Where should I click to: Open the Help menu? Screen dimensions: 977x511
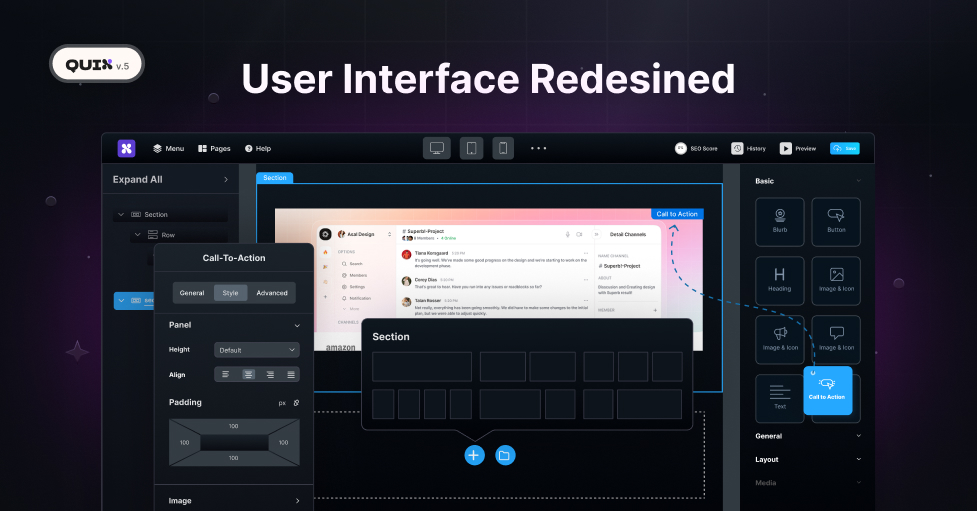(x=258, y=148)
